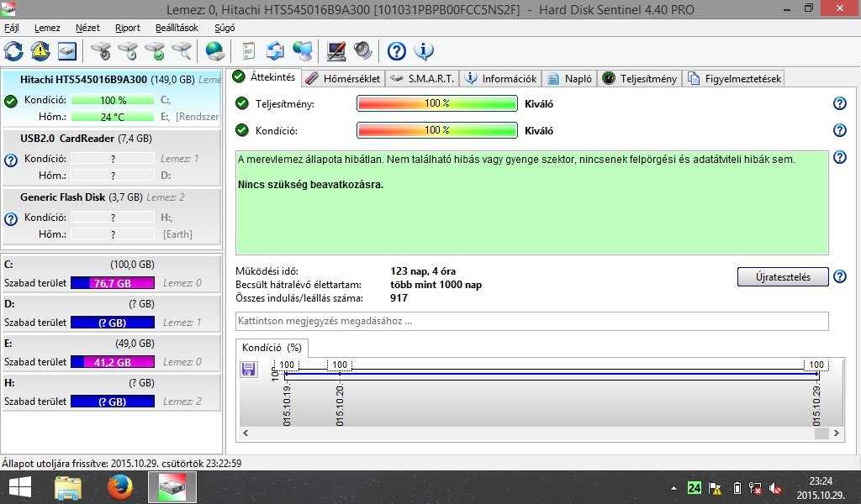
Task: Click green check icon of Hitachi disk
Action: tap(11, 101)
